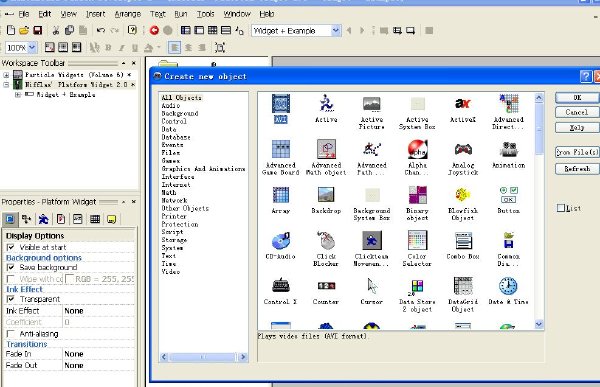The image size is (600, 387).
Task: Open the Ink Effect None value field
Action: coord(98,311)
